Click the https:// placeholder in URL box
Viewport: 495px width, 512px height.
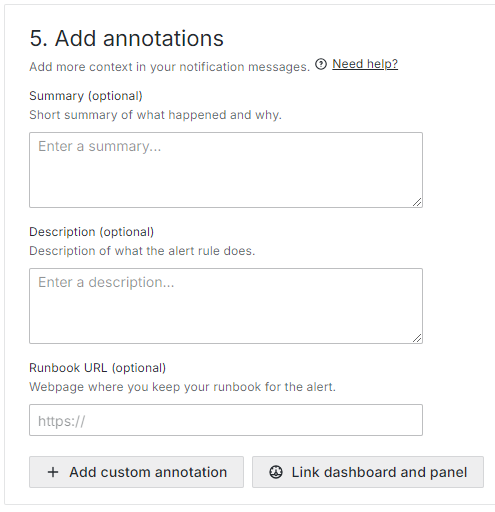[62, 421]
